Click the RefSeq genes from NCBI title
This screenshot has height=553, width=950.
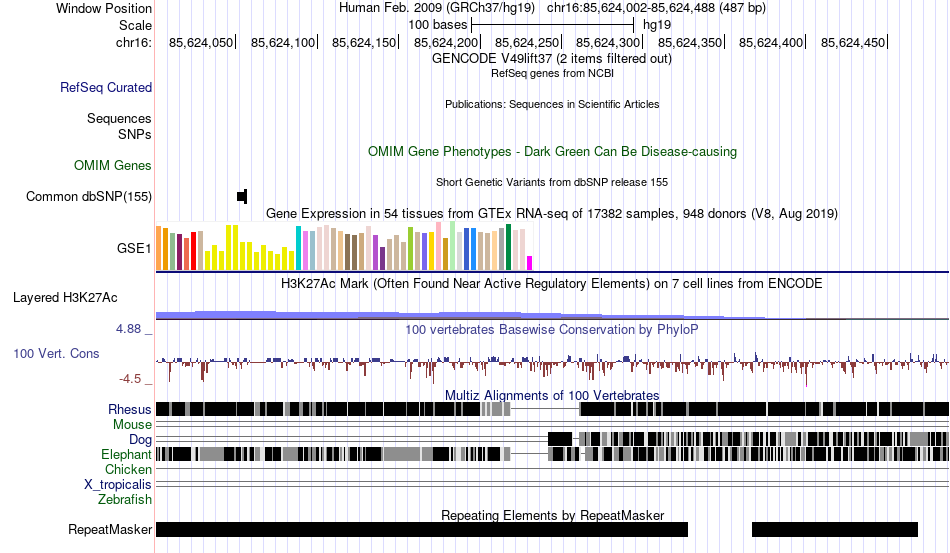[x=552, y=73]
